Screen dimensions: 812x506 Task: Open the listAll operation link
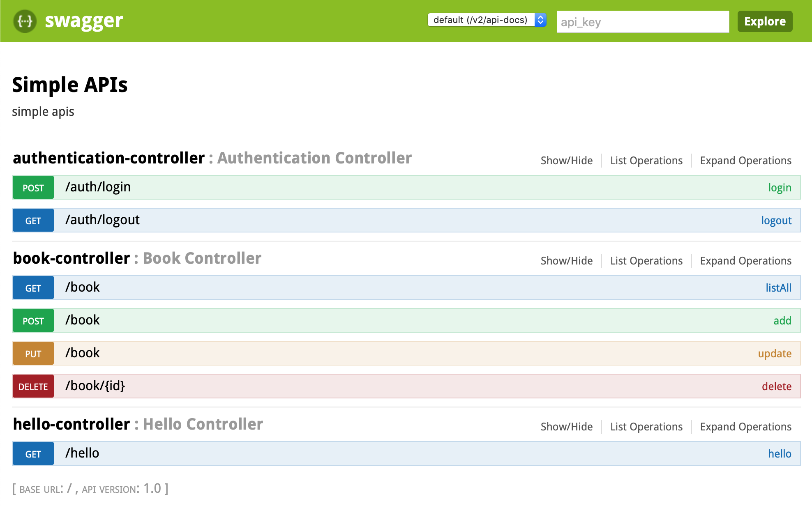click(x=779, y=287)
